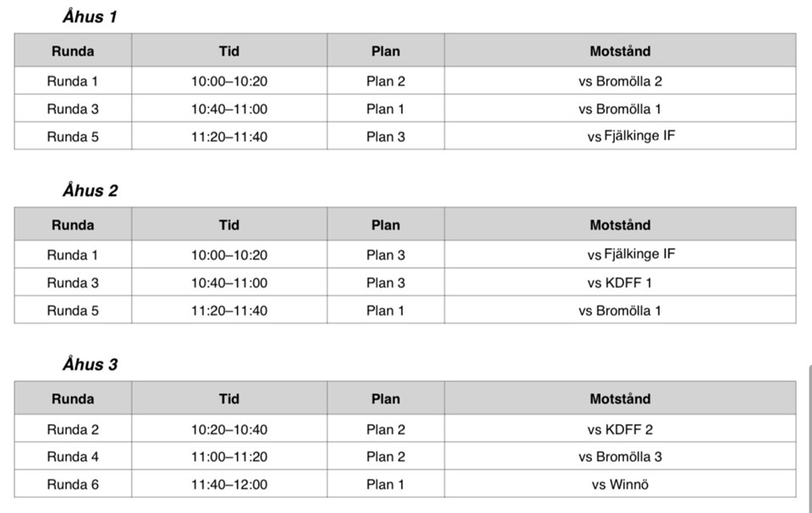Click the 11:00–11:20 time cell
The image size is (812, 513).
coord(228,457)
